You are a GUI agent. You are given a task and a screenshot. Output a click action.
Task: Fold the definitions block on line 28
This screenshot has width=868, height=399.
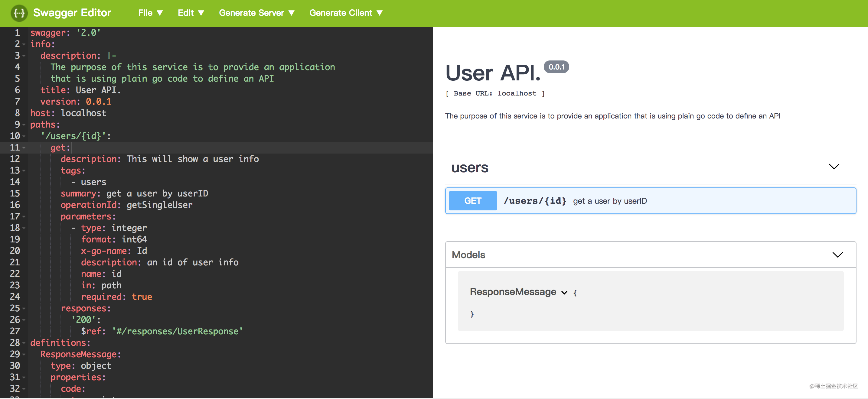pyautogui.click(x=24, y=343)
